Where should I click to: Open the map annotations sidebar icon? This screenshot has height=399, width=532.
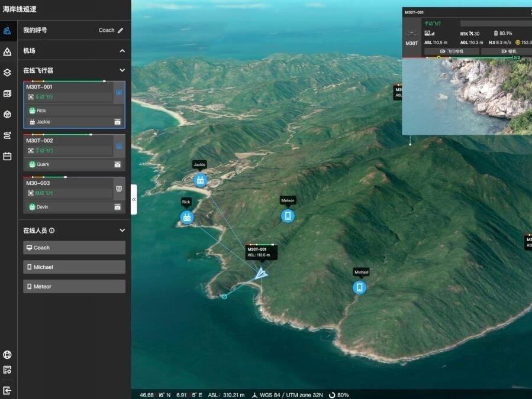[x=7, y=51]
